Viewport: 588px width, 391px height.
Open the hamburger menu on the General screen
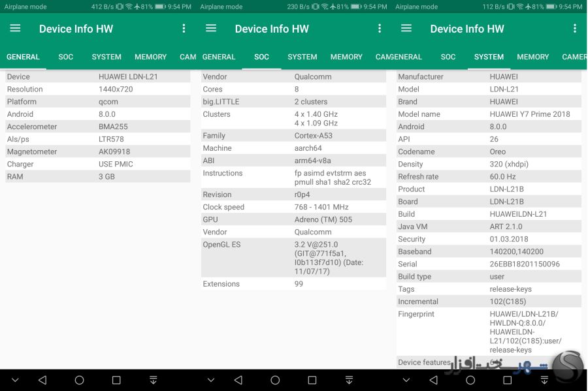point(15,28)
